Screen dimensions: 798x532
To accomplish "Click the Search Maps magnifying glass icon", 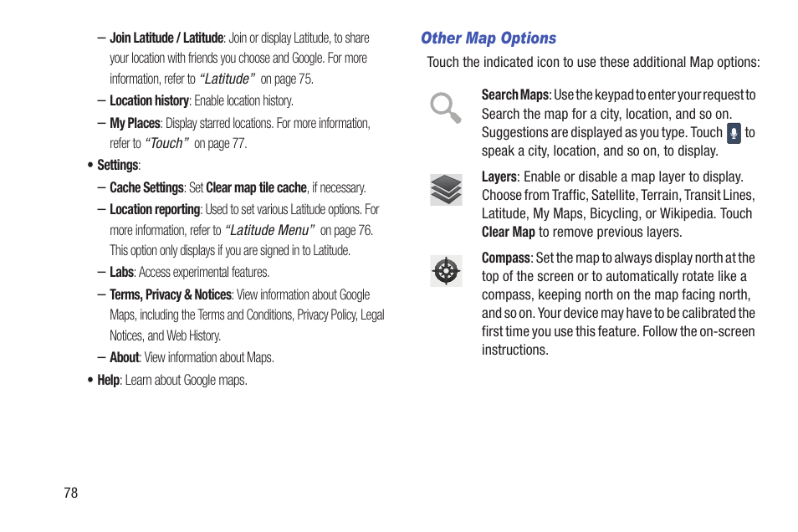I will 446,107.
